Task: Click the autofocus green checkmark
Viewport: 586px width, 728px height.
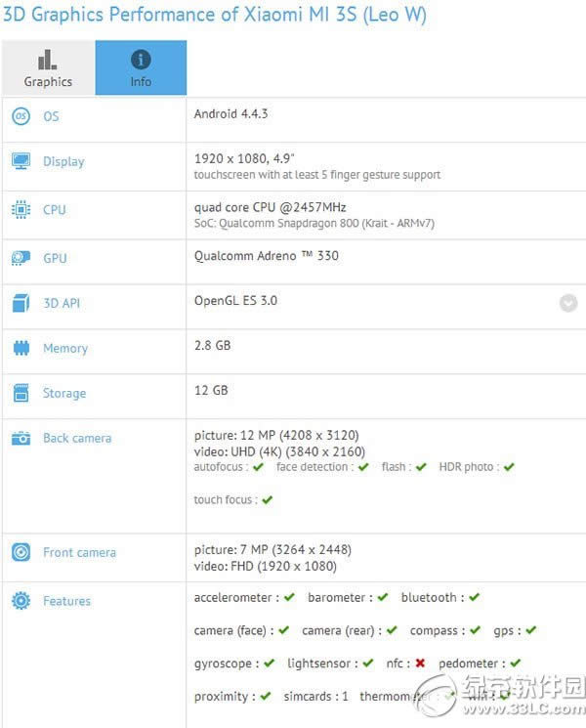Action: coord(258,468)
